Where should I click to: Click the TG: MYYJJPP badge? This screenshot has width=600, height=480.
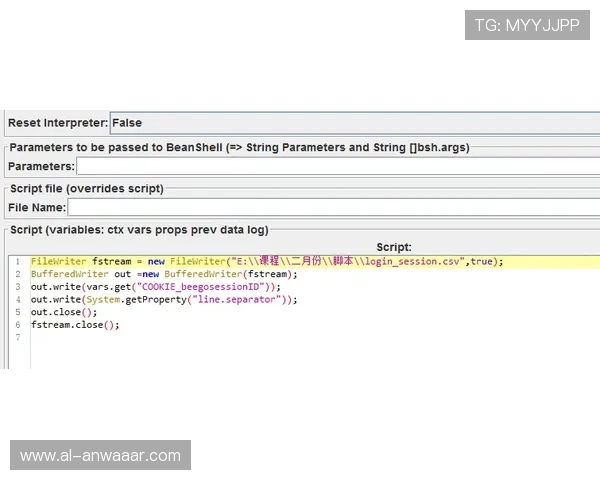[x=527, y=25]
